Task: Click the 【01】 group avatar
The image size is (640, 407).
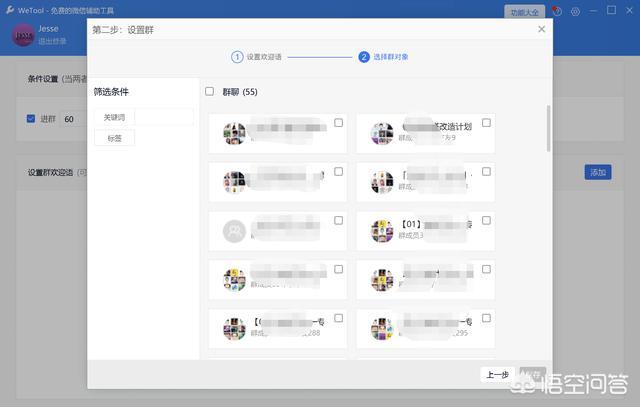Action: [381, 231]
